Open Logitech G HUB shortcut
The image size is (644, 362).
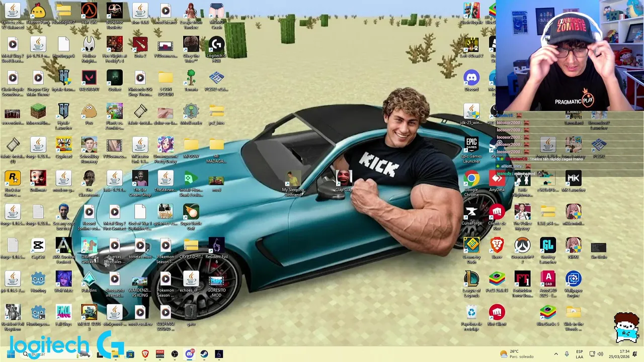tap(216, 50)
